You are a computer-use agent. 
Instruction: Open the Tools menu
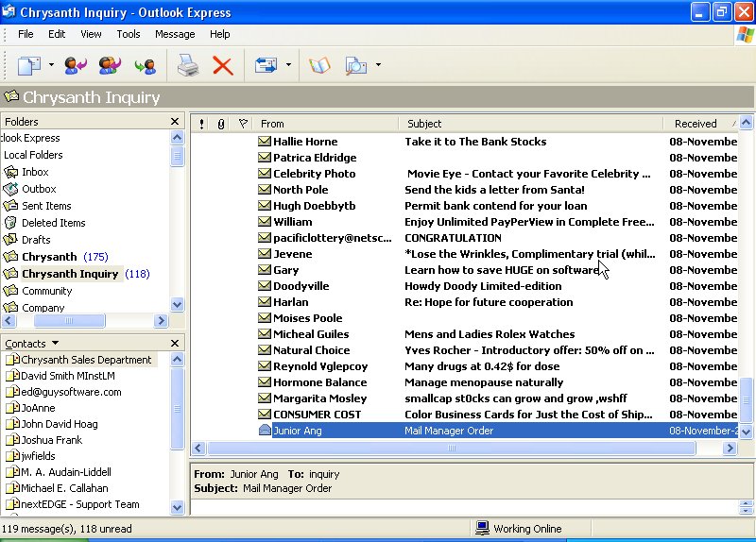[129, 34]
